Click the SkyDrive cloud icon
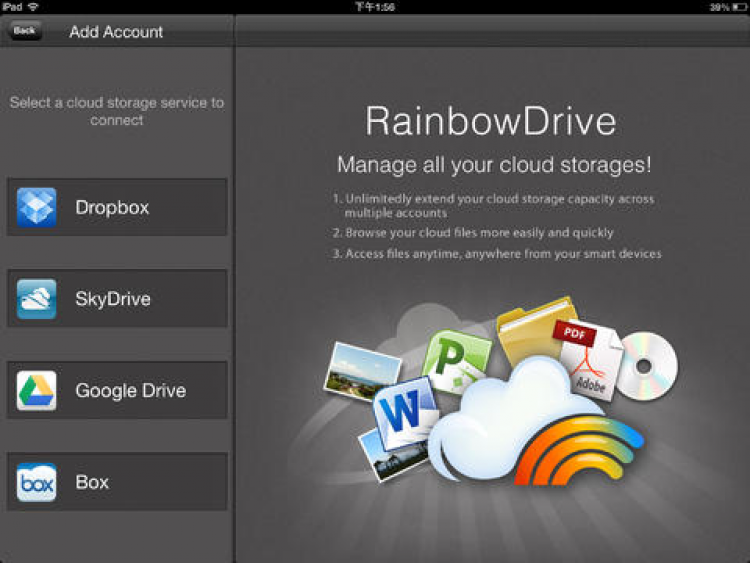 (36, 299)
